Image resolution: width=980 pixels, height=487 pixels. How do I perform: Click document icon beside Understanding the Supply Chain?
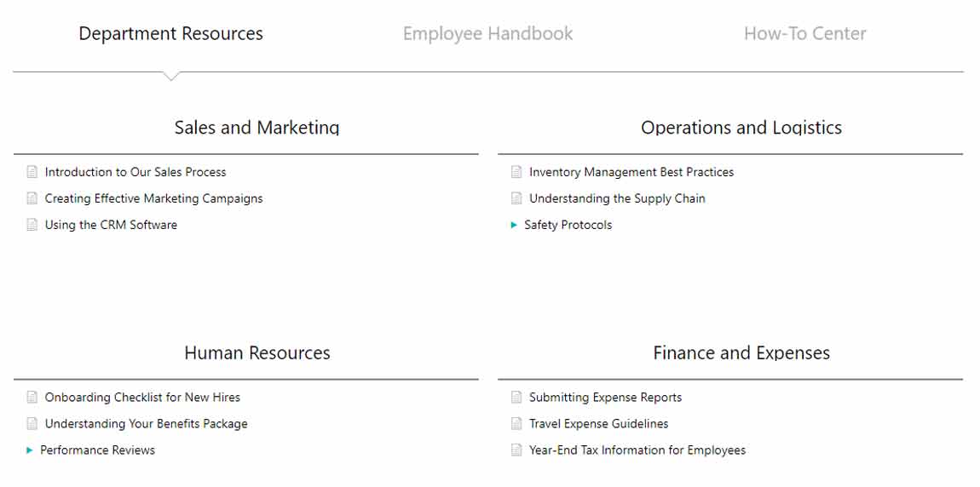516,198
